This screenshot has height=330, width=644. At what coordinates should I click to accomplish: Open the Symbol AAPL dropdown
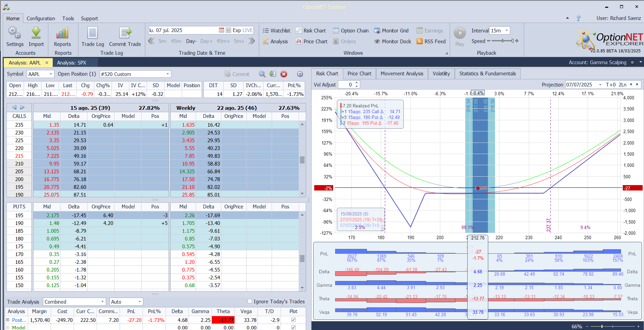click(x=51, y=74)
